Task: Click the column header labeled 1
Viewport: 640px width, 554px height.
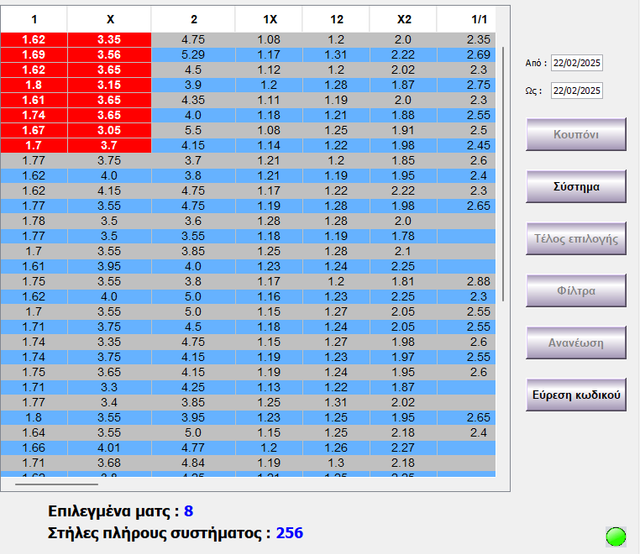Action: coord(34,19)
